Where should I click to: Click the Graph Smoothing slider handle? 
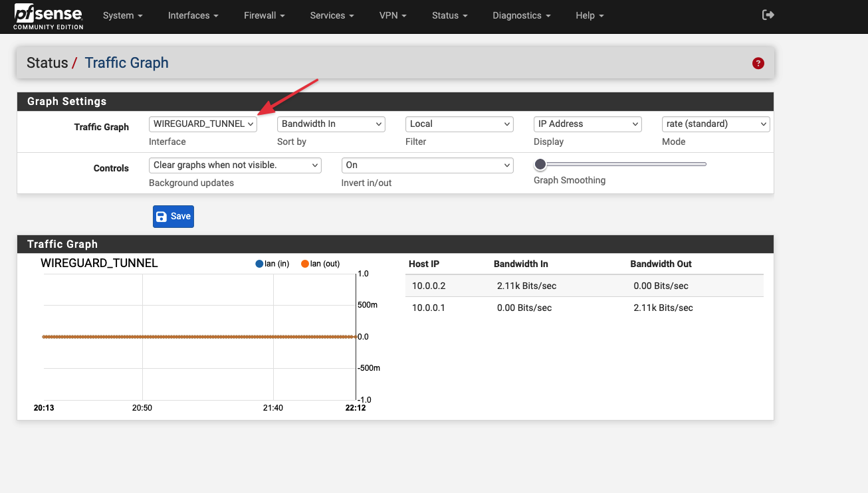[x=540, y=164]
